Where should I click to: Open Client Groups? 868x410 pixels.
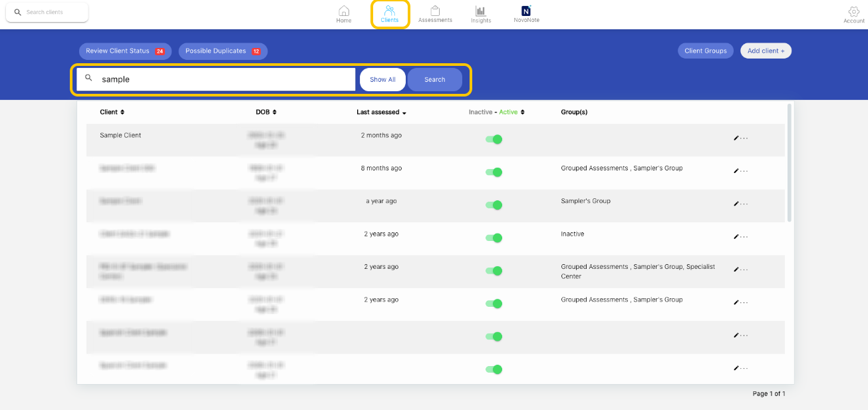[706, 51]
